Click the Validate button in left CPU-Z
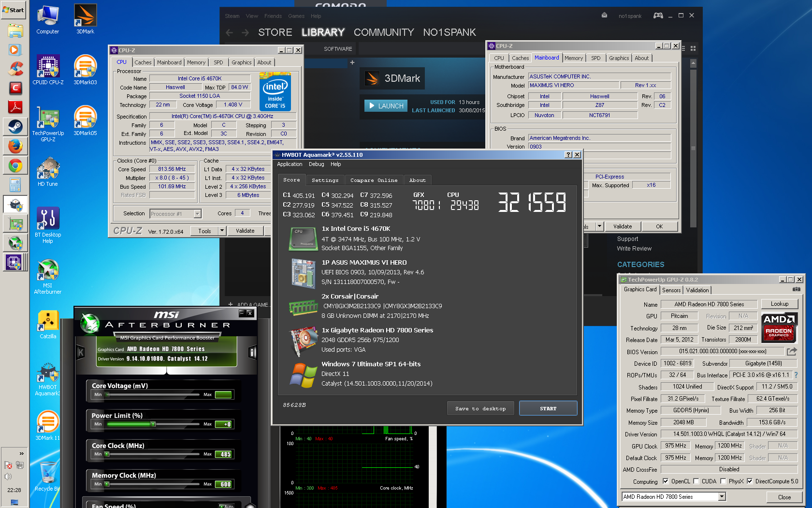Screen dimensions: 812x508 pos(245,231)
